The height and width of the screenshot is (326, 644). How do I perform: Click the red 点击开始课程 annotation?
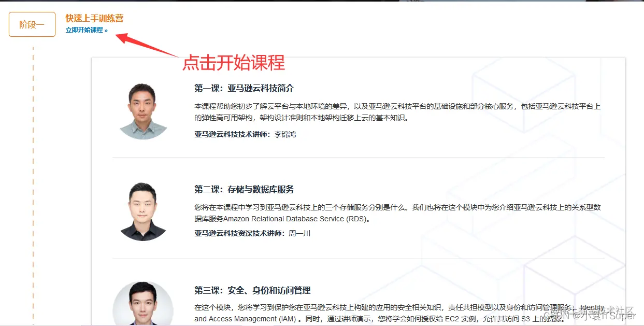click(234, 63)
